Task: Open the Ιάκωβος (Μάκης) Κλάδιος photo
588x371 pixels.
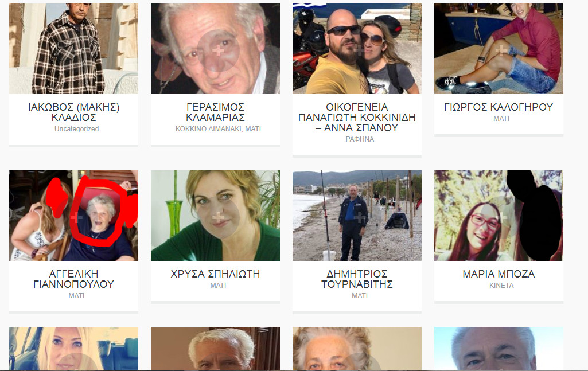Action: (x=73, y=49)
